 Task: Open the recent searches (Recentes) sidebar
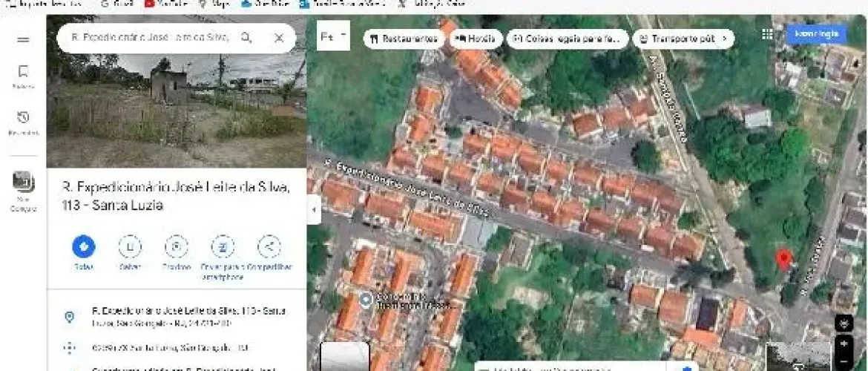pyautogui.click(x=23, y=121)
